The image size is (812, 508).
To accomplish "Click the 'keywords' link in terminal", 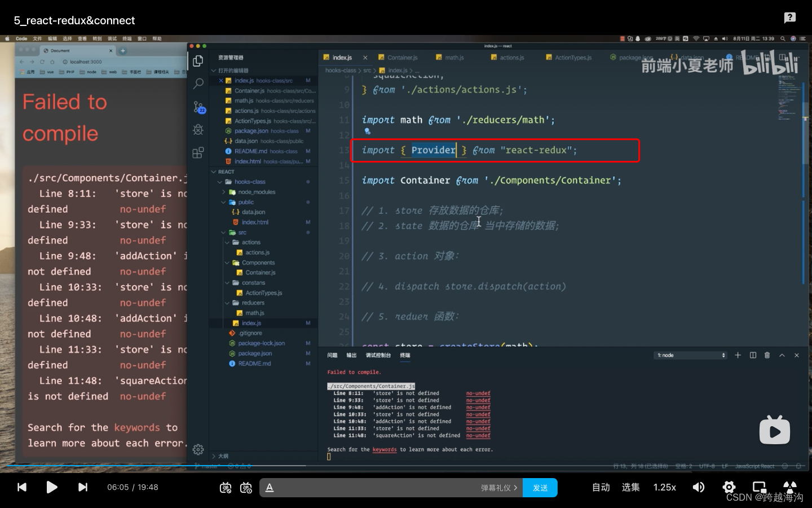I will (385, 450).
